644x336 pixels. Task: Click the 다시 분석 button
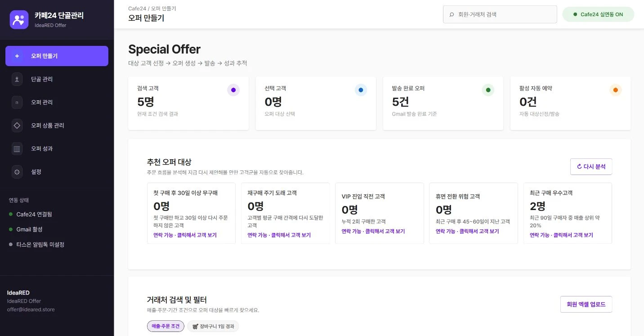coord(591,166)
